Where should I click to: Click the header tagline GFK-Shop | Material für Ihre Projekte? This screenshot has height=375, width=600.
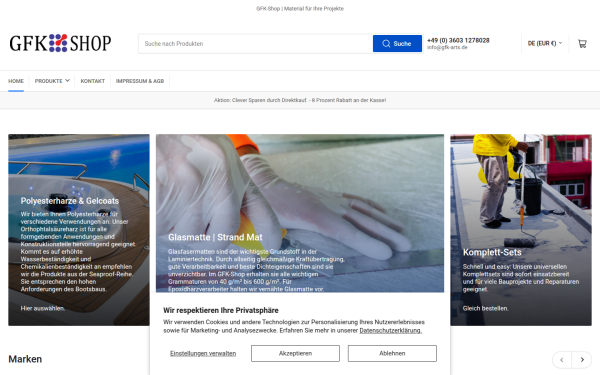pyautogui.click(x=300, y=8)
